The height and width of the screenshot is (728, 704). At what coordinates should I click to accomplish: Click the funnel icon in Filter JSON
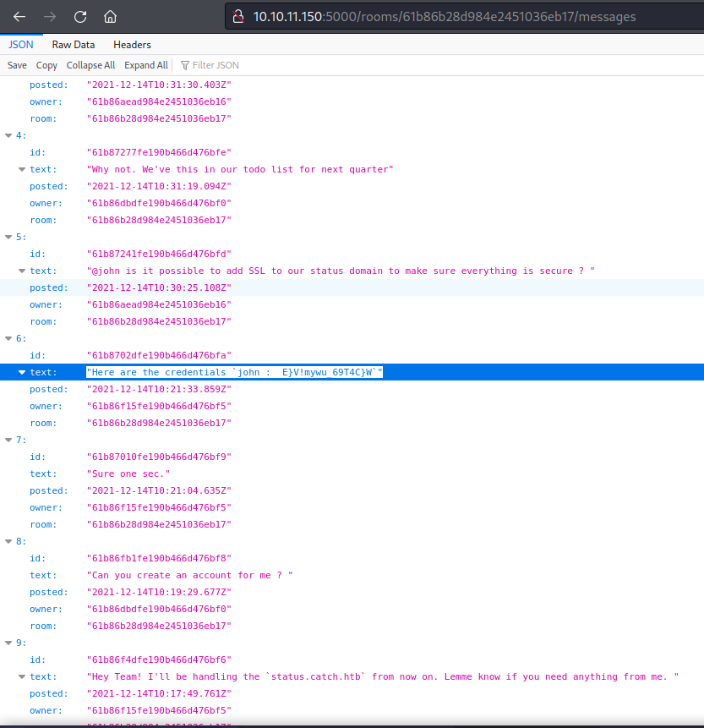[x=184, y=64]
